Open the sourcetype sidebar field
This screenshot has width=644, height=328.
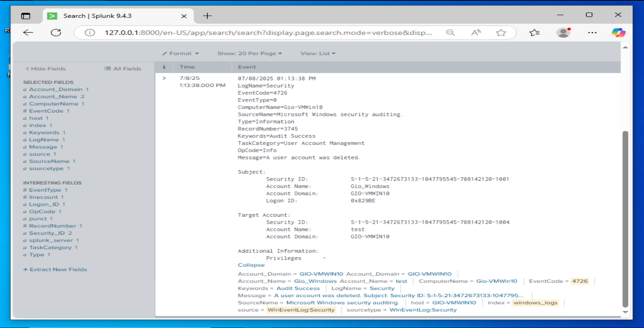pyautogui.click(x=46, y=168)
